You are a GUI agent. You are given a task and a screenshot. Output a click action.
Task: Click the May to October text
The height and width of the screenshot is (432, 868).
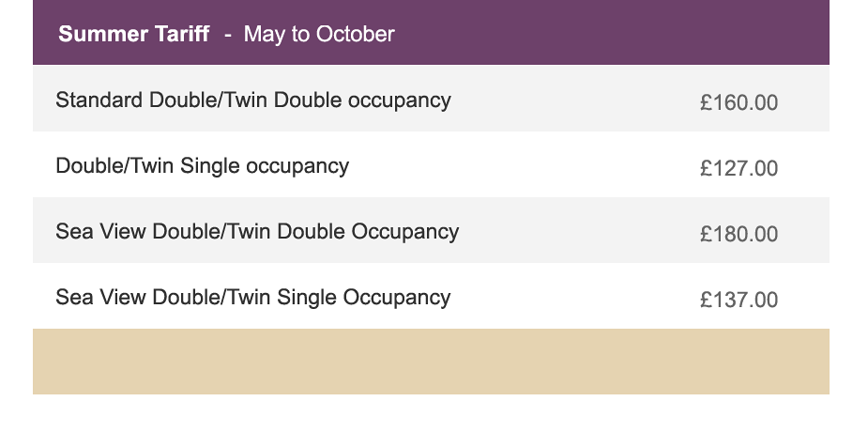[319, 34]
